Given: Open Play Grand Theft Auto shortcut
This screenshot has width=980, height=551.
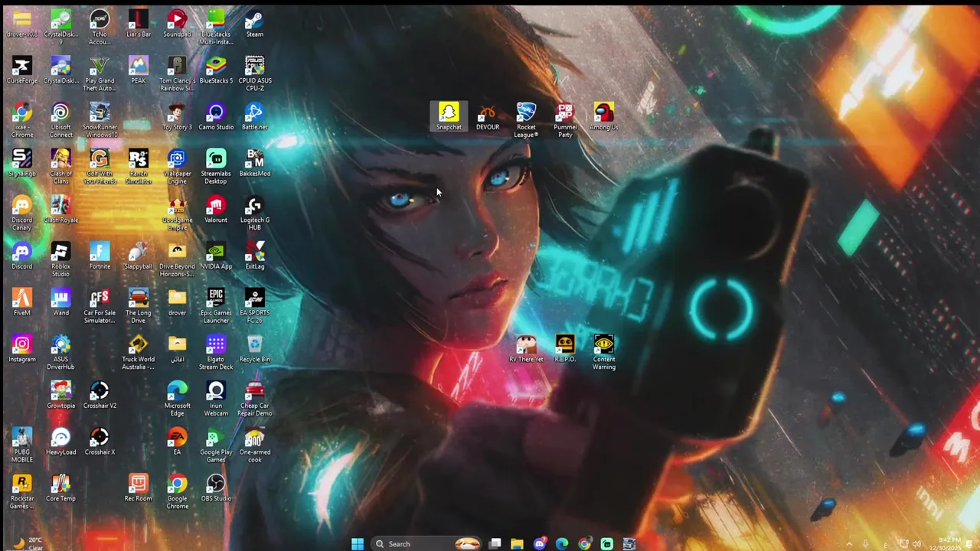Looking at the screenshot, I should (x=100, y=73).
